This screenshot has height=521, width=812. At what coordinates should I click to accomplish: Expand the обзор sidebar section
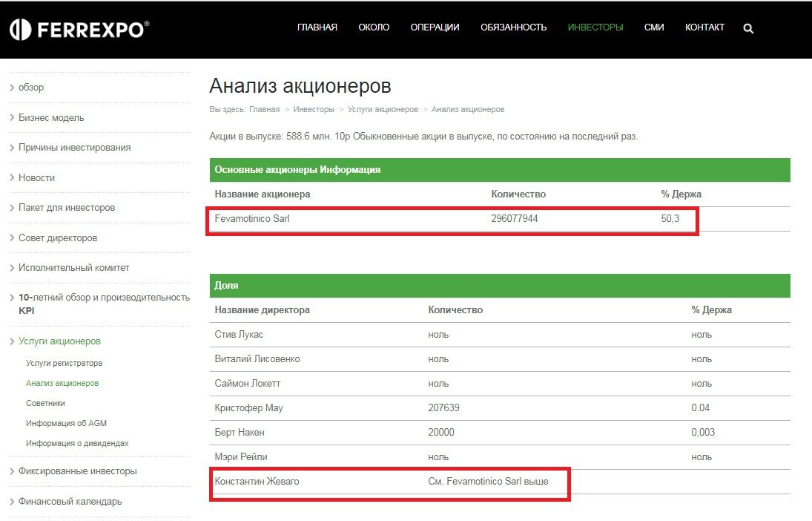(x=31, y=88)
